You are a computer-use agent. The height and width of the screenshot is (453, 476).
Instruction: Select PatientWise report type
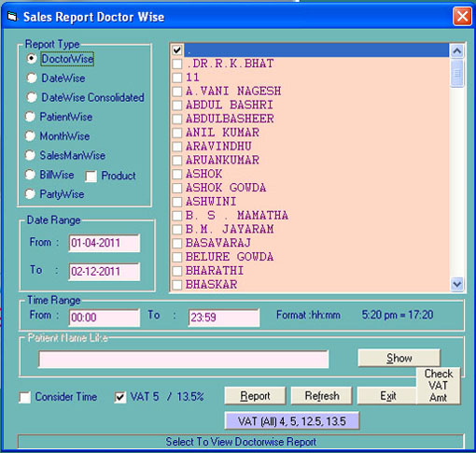click(x=30, y=117)
